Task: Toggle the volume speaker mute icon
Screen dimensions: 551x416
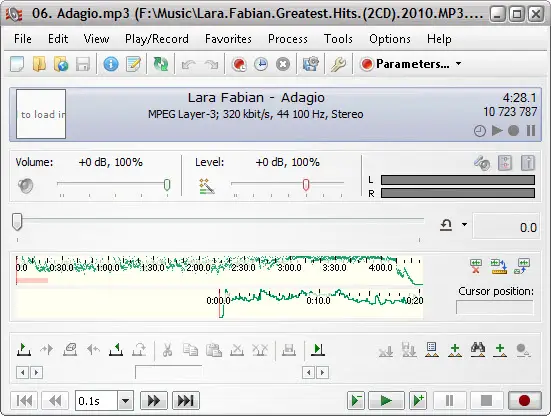Action: click(26, 186)
